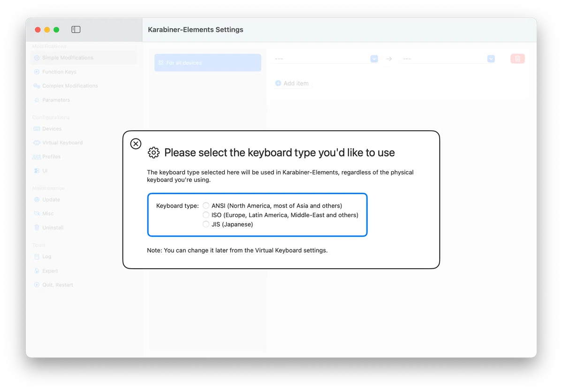The width and height of the screenshot is (563, 392).
Task: Open the to-key dropdown arrow
Action: (491, 59)
